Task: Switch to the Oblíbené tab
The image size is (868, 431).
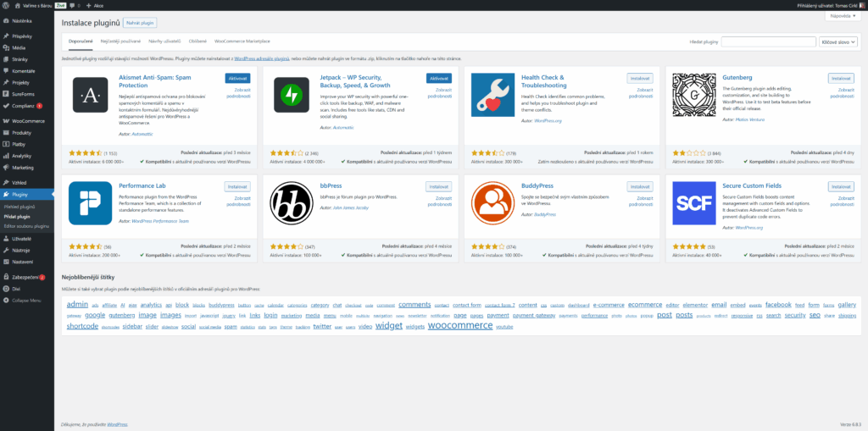Action: 198,41
